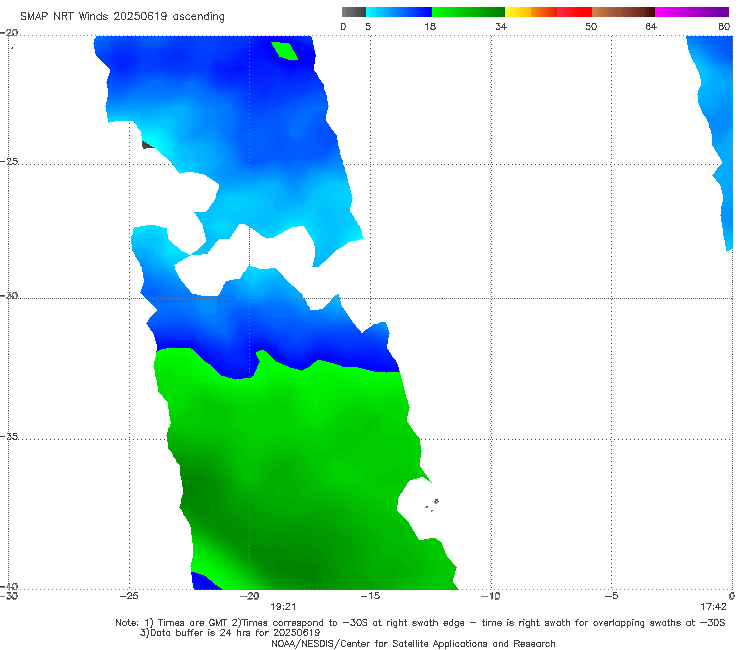Click colorbar label 50
This screenshot has height=650, width=740.
(591, 26)
